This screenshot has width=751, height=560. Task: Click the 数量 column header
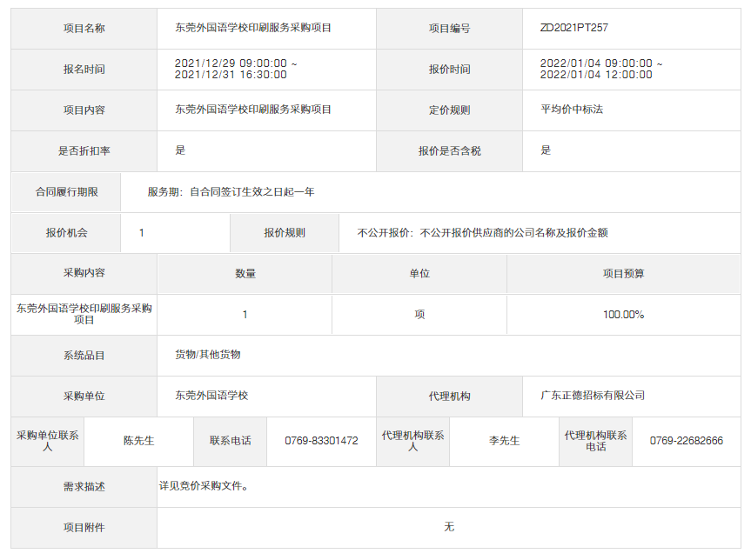coord(245,274)
